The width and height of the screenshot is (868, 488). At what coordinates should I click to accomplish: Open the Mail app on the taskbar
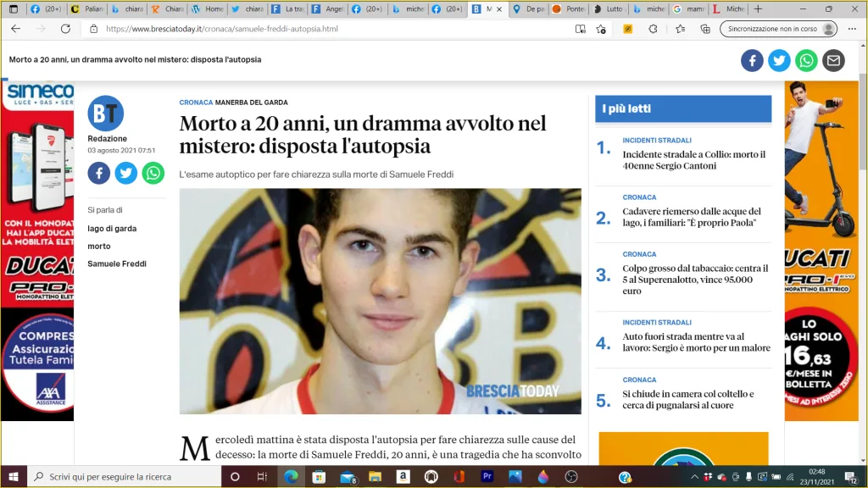(x=348, y=476)
